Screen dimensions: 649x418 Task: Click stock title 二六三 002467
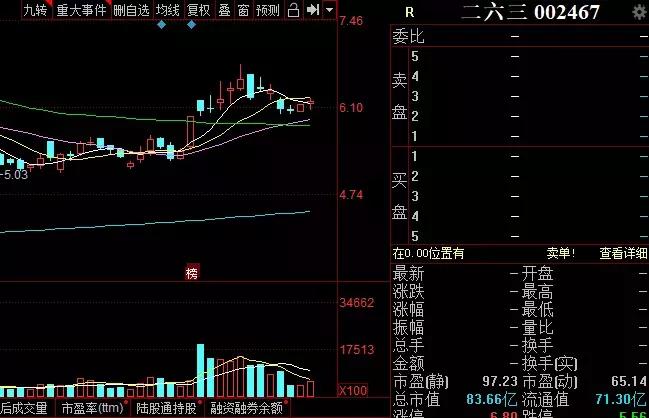click(530, 12)
